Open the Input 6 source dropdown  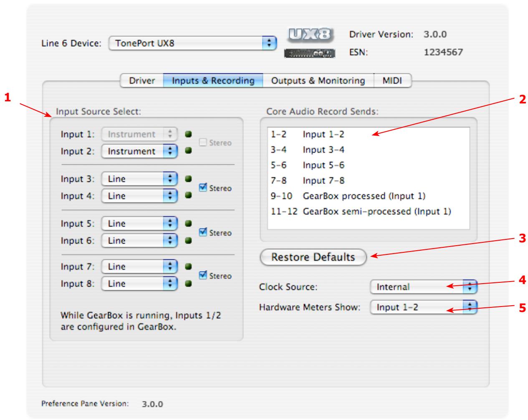coord(140,241)
